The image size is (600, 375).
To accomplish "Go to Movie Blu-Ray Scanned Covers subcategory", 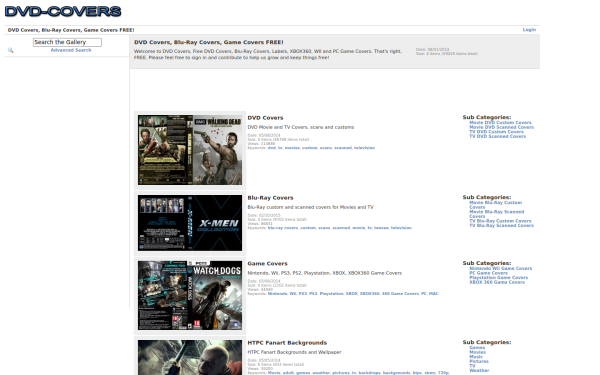I will [x=497, y=214].
